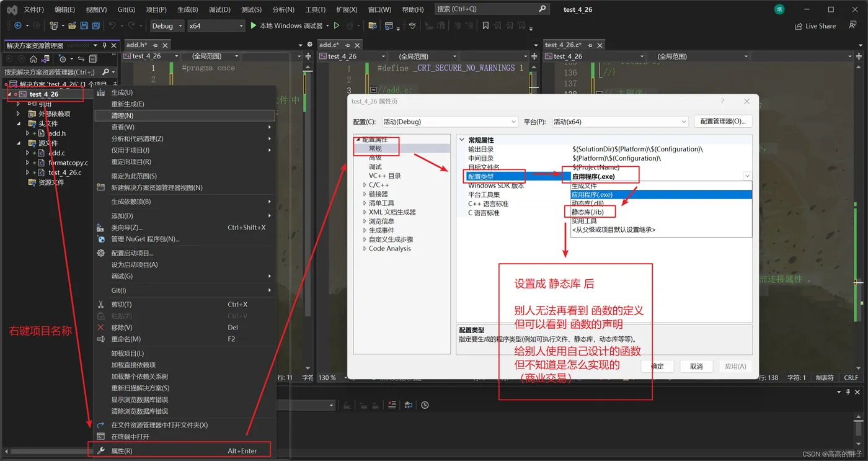868x461 pixels.
Task: Select add.h file in Solution Explorer
Action: click(x=56, y=133)
